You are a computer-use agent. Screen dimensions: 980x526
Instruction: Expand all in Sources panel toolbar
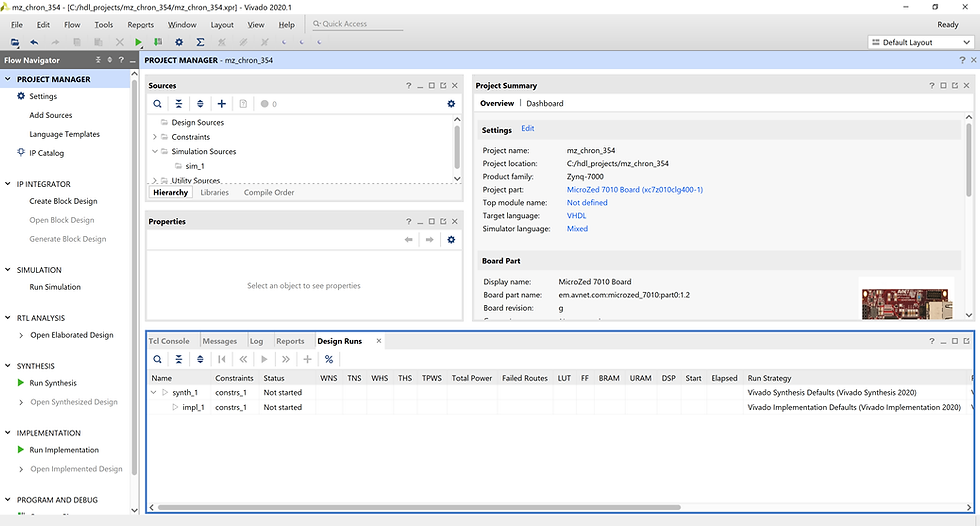point(200,104)
